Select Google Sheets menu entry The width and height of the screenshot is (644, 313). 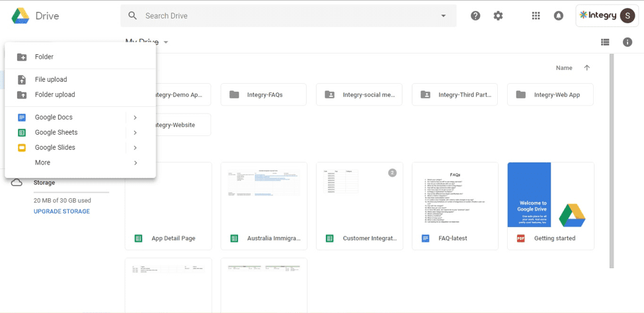[x=80, y=133]
